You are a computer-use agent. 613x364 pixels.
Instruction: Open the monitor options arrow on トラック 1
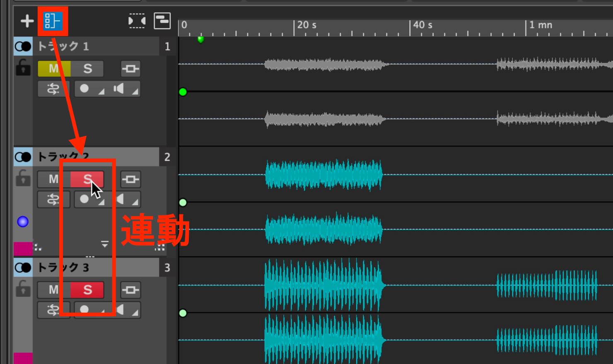[x=135, y=92]
